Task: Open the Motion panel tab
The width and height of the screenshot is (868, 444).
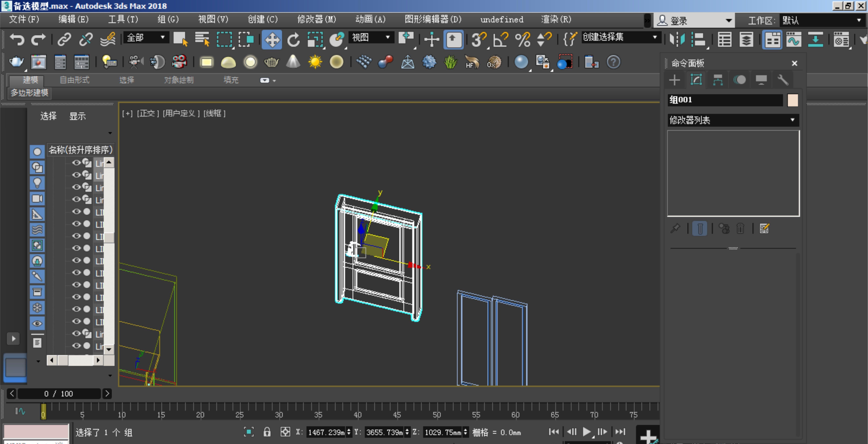Action: (740, 80)
